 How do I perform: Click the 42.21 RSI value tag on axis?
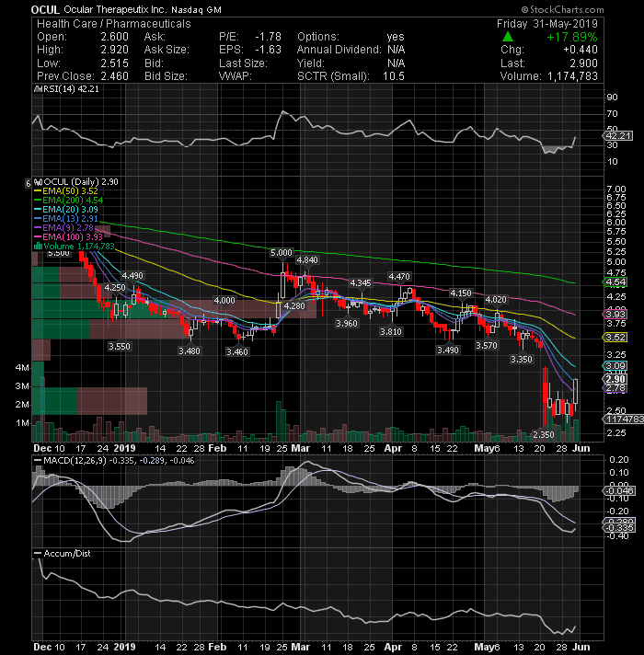(618, 136)
